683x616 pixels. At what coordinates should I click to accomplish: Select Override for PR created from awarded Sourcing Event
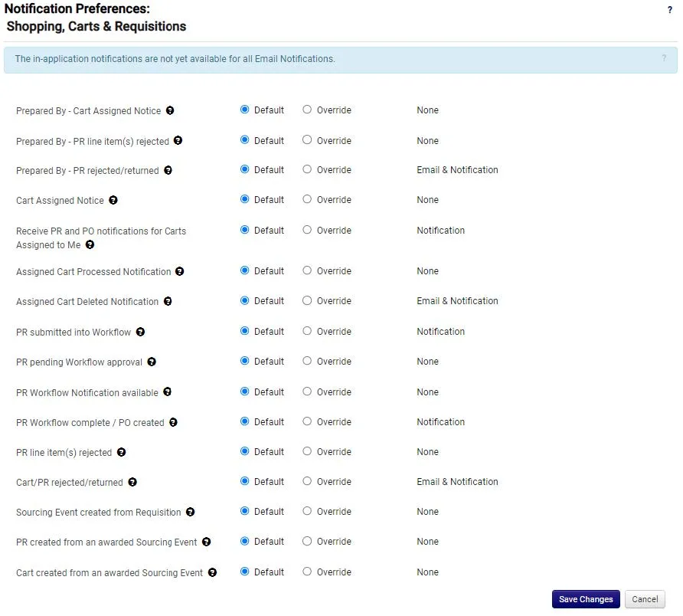coord(307,541)
